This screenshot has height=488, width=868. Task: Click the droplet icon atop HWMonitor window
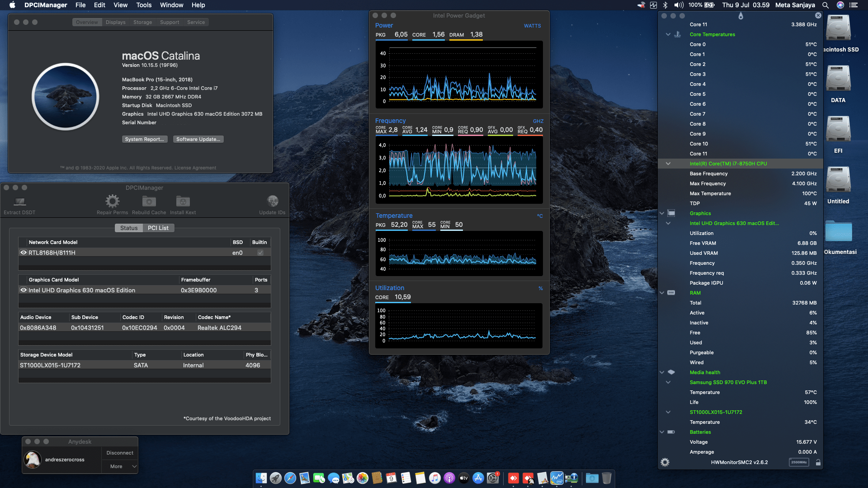coord(741,16)
